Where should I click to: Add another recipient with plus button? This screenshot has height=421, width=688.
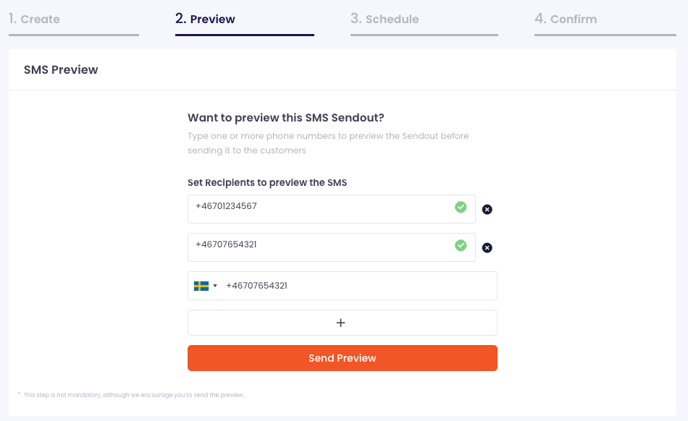pos(342,323)
